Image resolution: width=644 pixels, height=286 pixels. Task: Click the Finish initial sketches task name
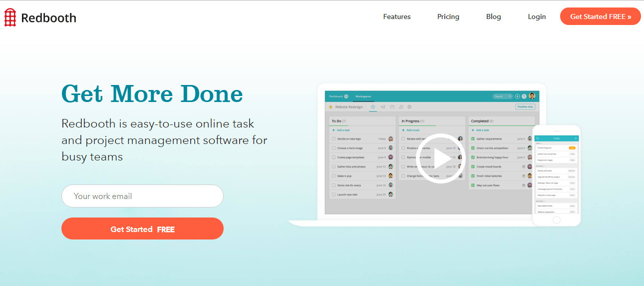[489, 176]
